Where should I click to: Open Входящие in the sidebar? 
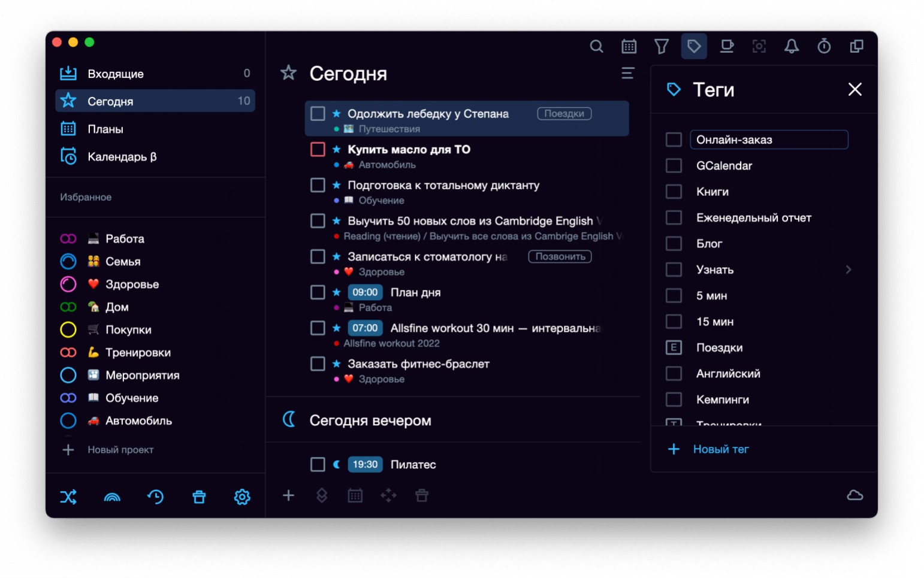(x=155, y=74)
